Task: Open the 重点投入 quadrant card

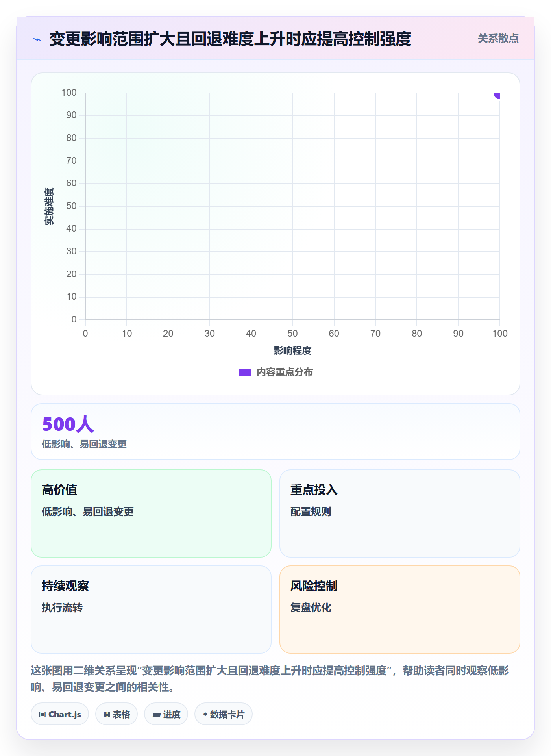Action: pos(400,513)
